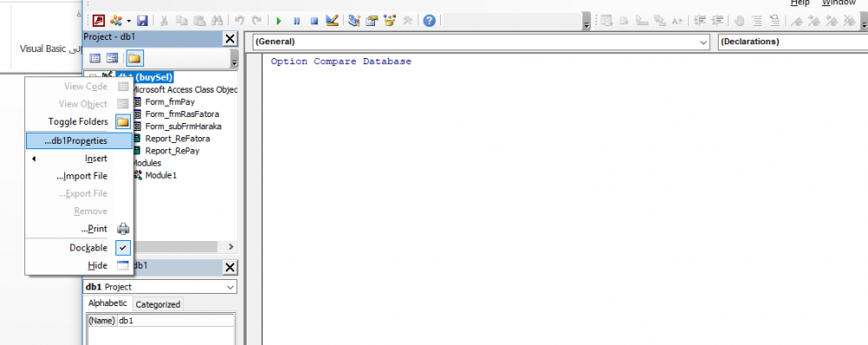Image resolution: width=868 pixels, height=345 pixels.
Task: Select Form_frmRasFatora in project tree
Action: pos(182,114)
